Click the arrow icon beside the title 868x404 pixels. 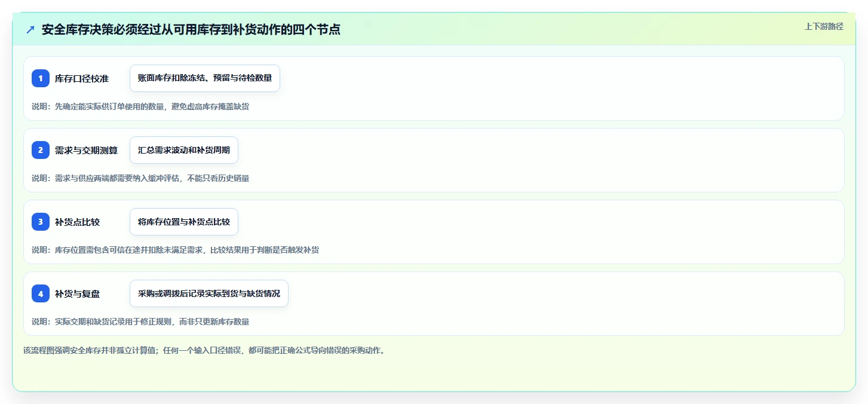point(30,30)
